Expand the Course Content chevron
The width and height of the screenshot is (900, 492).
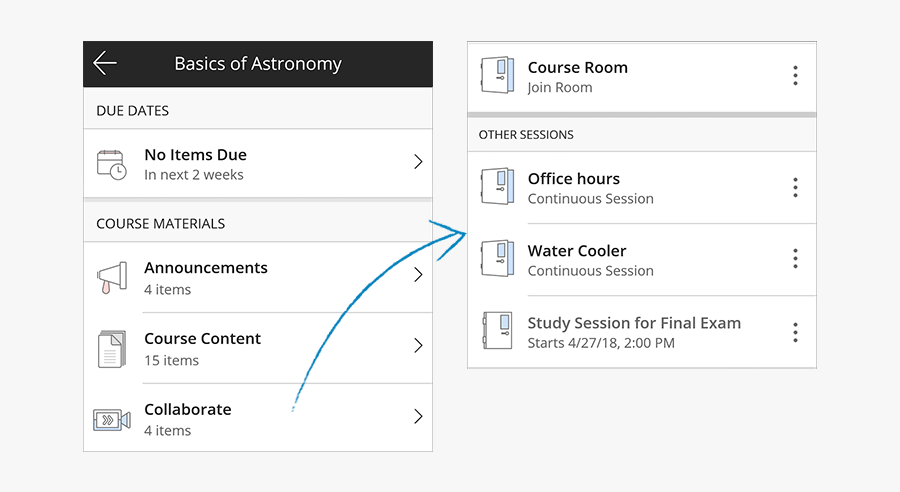[x=418, y=346]
